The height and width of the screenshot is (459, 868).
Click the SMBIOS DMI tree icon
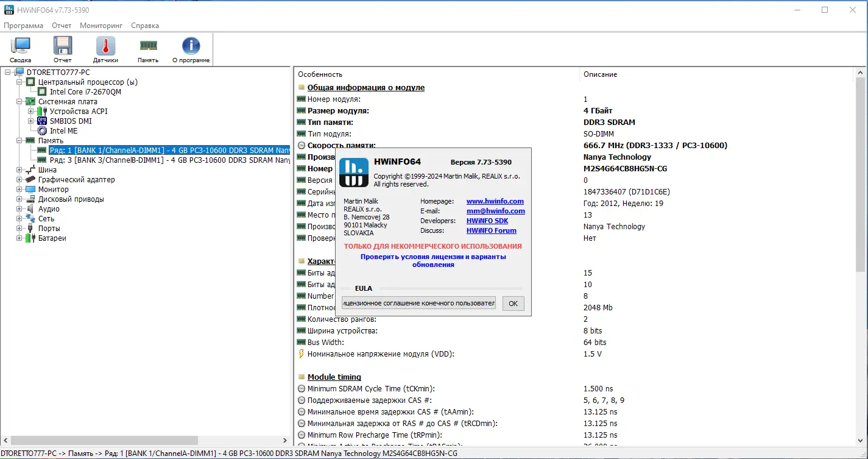42,121
